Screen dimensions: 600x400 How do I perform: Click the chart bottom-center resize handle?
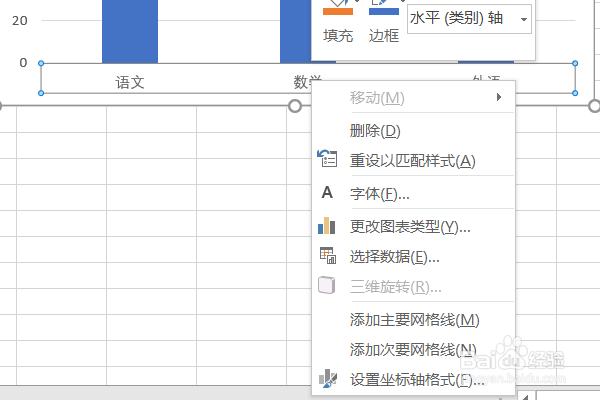click(x=295, y=106)
